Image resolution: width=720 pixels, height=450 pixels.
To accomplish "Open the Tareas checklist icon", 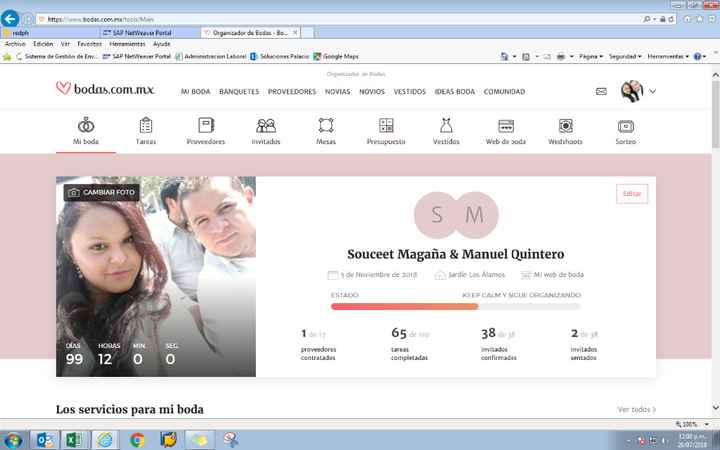I will click(146, 126).
